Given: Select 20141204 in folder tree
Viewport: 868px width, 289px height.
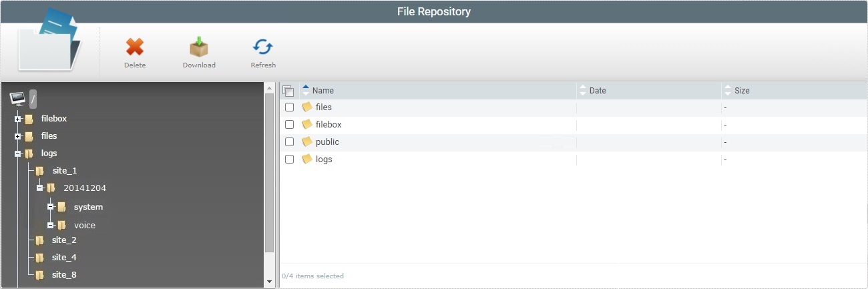Looking at the screenshot, I should pyautogui.click(x=85, y=188).
